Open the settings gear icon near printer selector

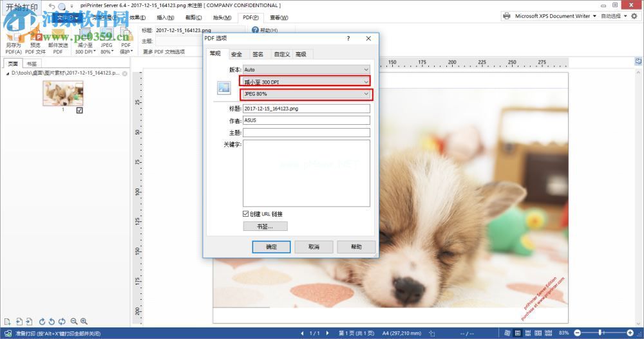tap(634, 16)
